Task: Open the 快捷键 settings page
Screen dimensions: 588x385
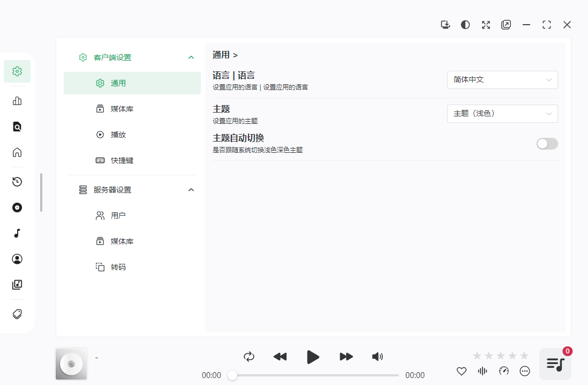Action: point(122,160)
